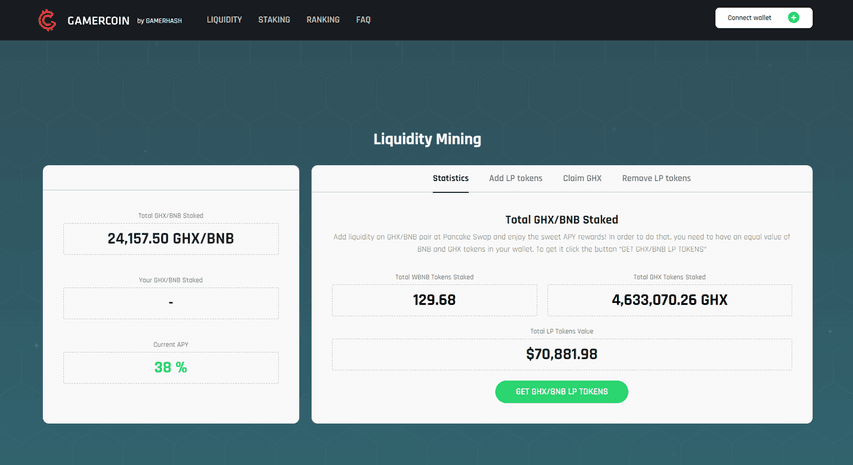Click the green plus icon in Connect wallet
This screenshot has height=465, width=853.
[793, 18]
